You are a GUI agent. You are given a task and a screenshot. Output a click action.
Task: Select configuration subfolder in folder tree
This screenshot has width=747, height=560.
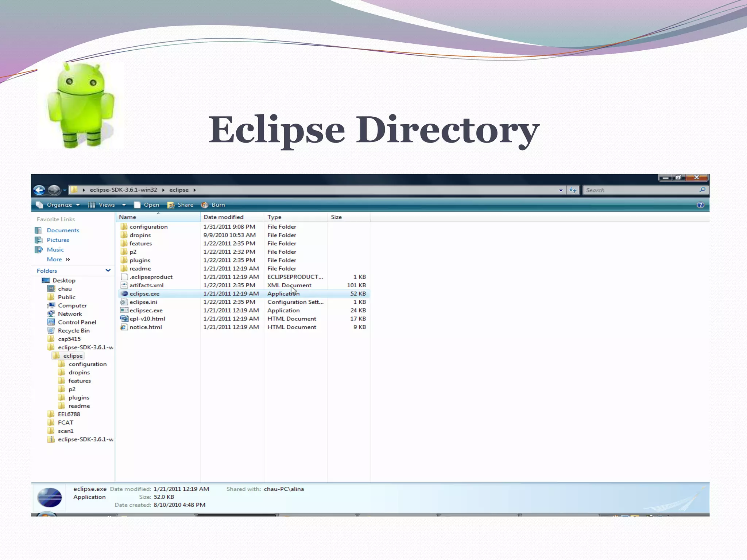[88, 364]
